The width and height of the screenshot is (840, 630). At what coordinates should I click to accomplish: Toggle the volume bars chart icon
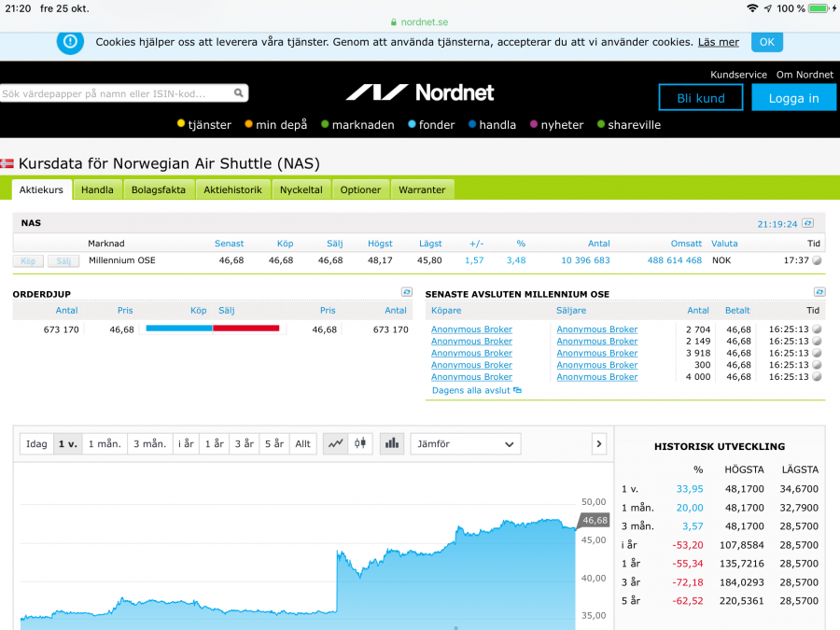click(392, 444)
